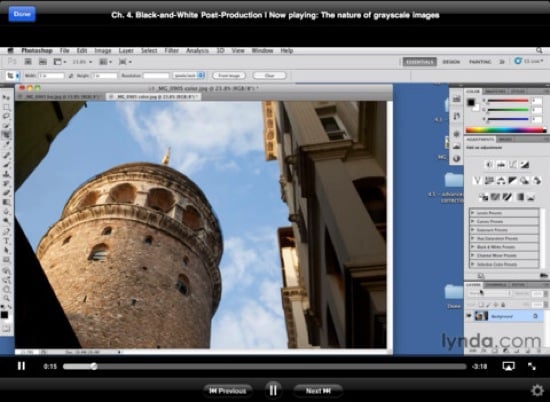Expand the Hue/Saturation Presets list
550x402 pixels.
(x=473, y=239)
